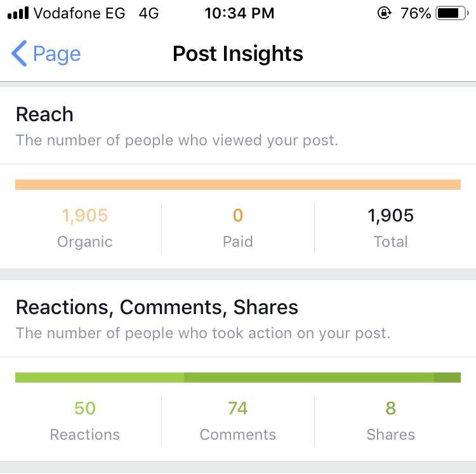Tap the green engagement breakdown bar
This screenshot has width=476, height=474.
point(238,378)
